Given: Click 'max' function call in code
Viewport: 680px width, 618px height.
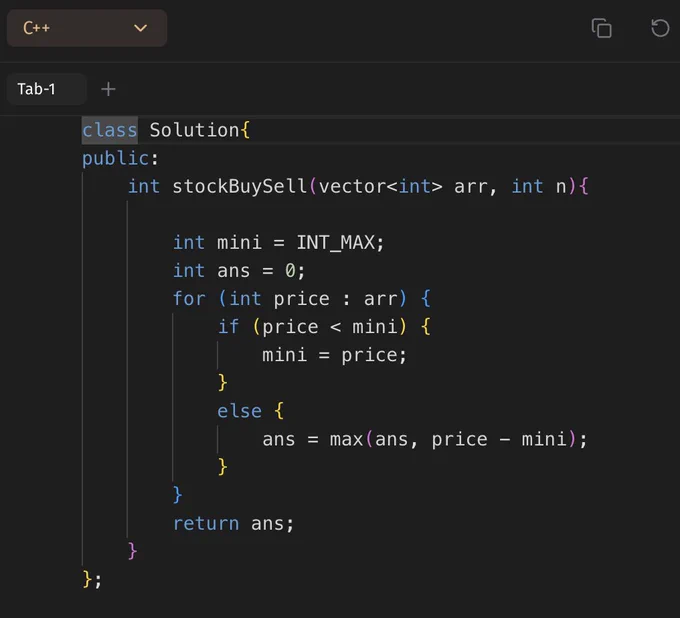Looking at the screenshot, I should (346, 439).
